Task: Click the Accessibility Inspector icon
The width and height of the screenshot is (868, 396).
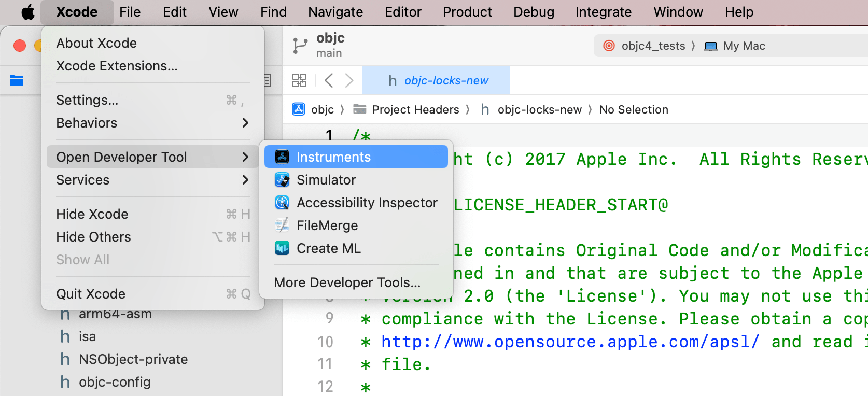Action: click(282, 203)
